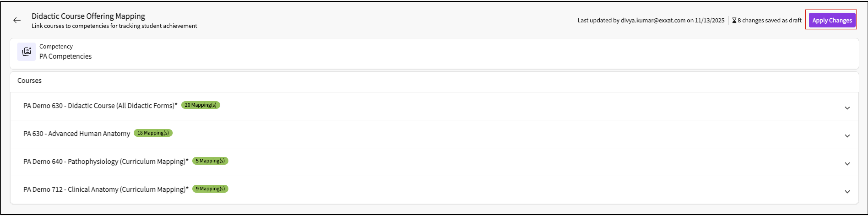Click the 9 Mapping(s) badge
Image resolution: width=868 pixels, height=216 pixels.
pyautogui.click(x=210, y=189)
